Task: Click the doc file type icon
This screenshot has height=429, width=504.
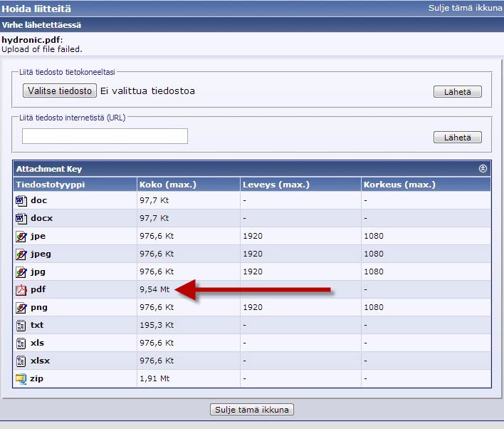Action: tap(21, 201)
